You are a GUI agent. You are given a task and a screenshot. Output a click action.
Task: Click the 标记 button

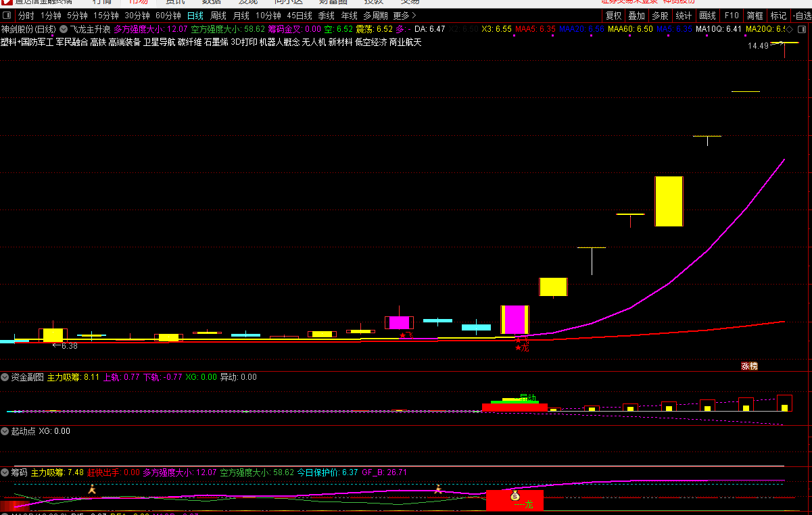pyautogui.click(x=778, y=16)
